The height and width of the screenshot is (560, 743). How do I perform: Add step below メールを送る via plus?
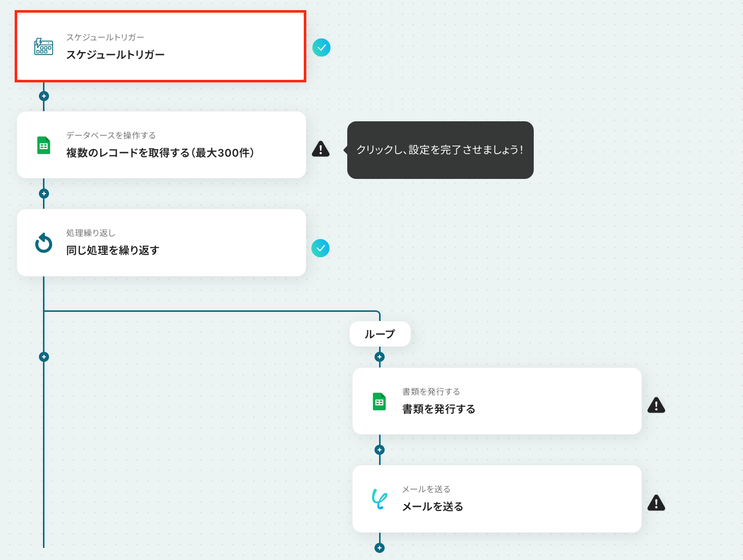pos(380,548)
